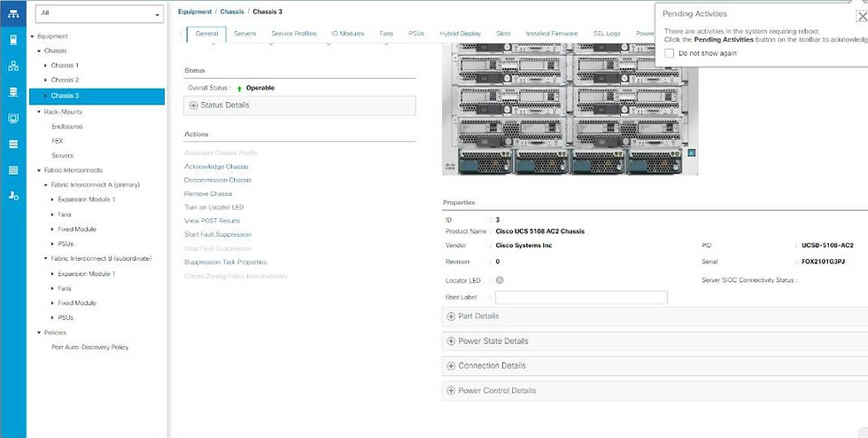
Task: Expand Chassis 1 tree node
Action: click(x=46, y=66)
